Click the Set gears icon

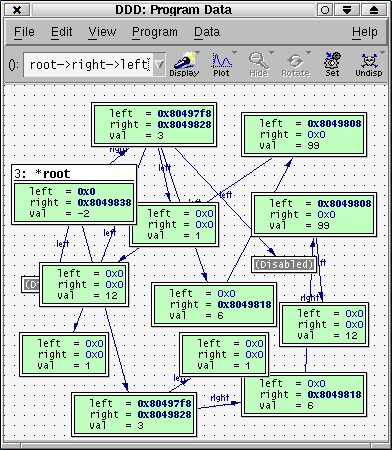click(x=332, y=61)
